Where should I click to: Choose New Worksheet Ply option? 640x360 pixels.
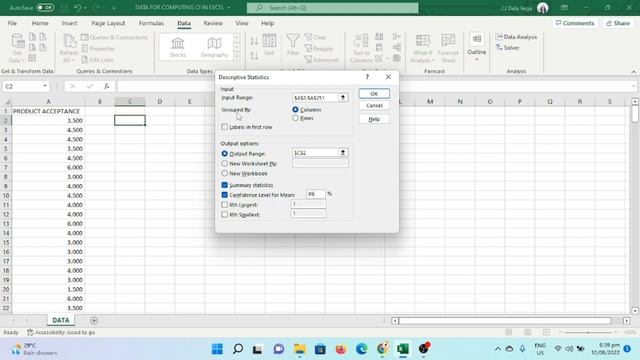224,164
